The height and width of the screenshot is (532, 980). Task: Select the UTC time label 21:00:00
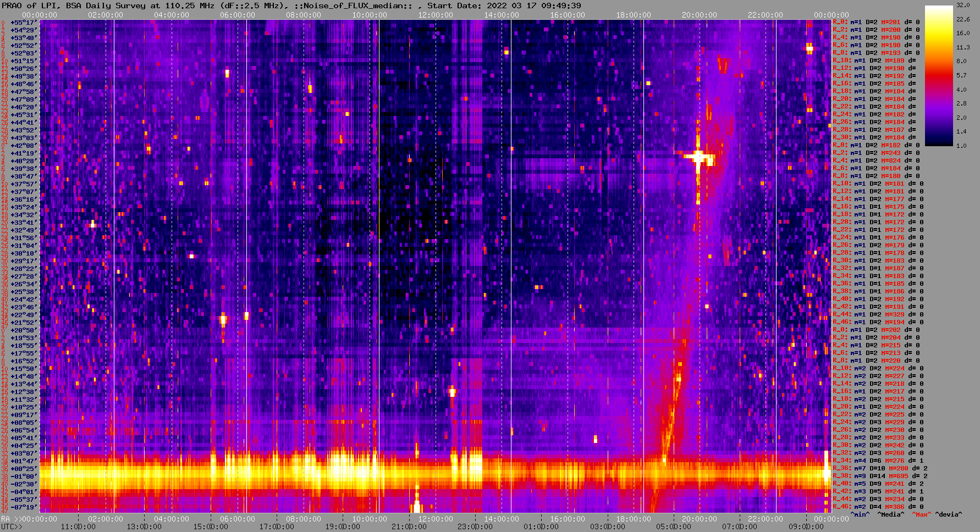(x=409, y=527)
